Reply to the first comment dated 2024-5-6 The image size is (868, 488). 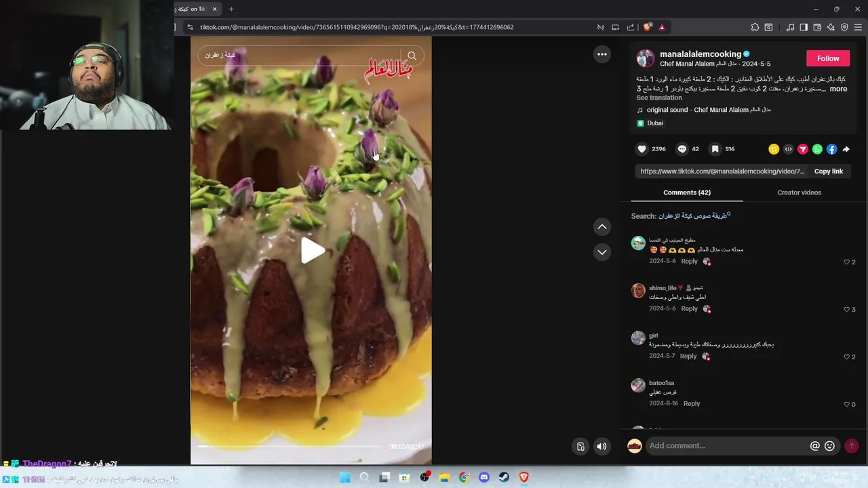(x=689, y=261)
